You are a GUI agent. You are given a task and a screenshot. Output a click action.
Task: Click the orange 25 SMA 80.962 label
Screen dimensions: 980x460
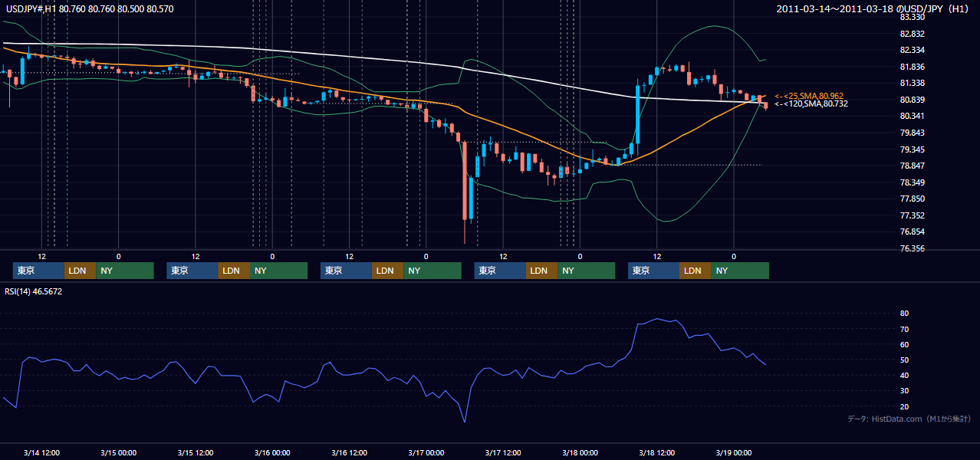coord(809,96)
